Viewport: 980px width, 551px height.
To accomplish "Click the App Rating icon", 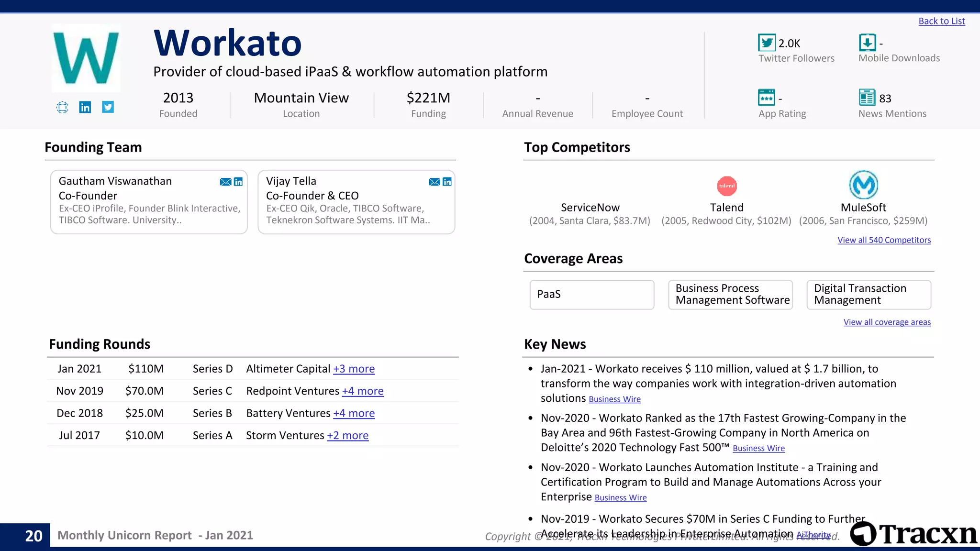I will pos(767,98).
